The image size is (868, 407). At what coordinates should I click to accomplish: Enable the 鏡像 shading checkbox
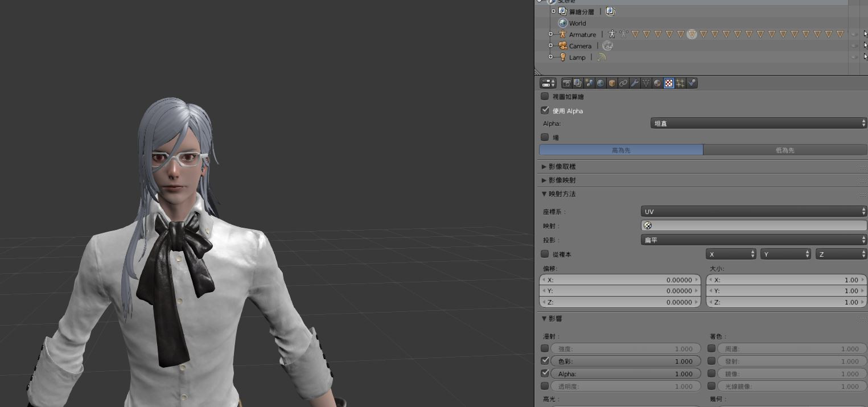711,373
